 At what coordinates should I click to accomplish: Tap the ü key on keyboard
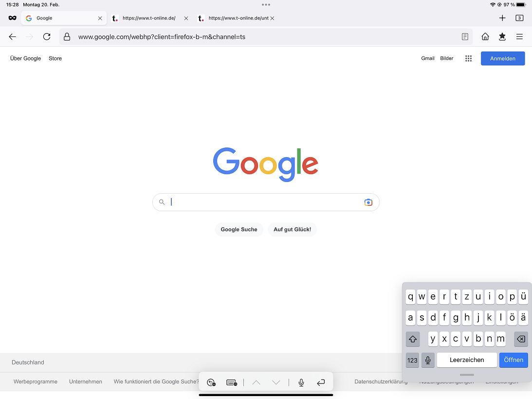click(523, 297)
